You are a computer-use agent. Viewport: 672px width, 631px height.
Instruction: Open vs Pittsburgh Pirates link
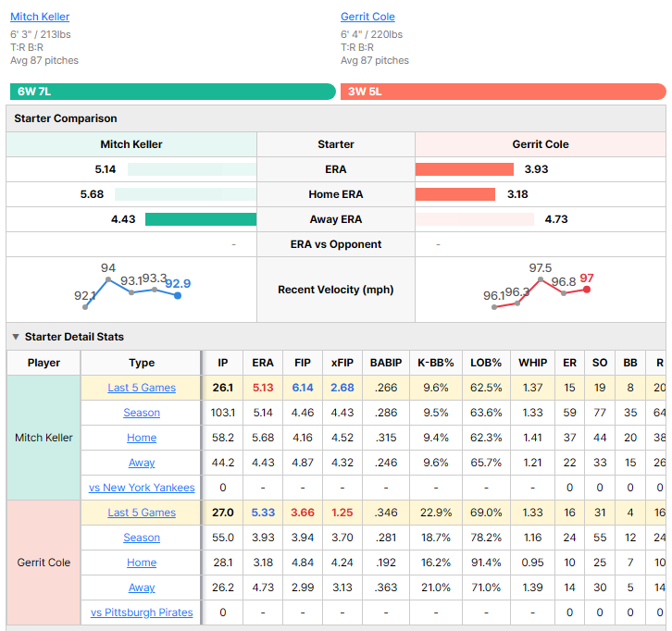point(142,612)
